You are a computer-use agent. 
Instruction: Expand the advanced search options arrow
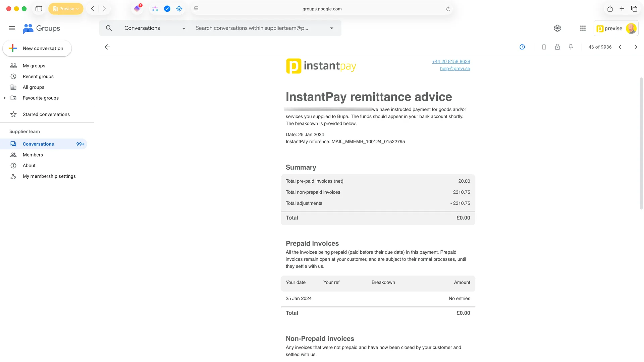click(332, 28)
